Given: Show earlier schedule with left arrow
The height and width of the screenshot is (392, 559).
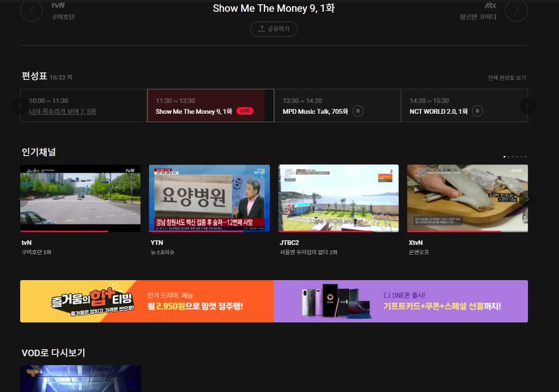Looking at the screenshot, I should click(x=20, y=106).
